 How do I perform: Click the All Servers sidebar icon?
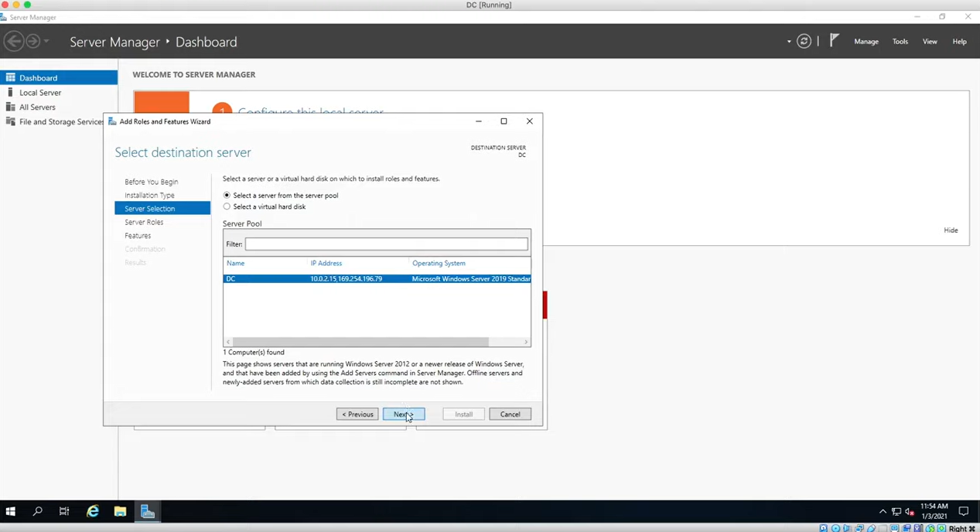click(x=10, y=107)
